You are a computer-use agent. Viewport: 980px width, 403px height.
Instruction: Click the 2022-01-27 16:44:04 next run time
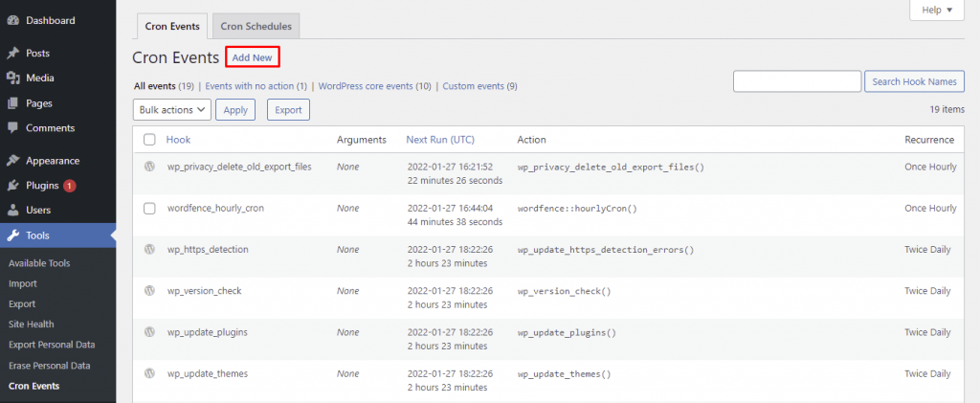coord(450,208)
